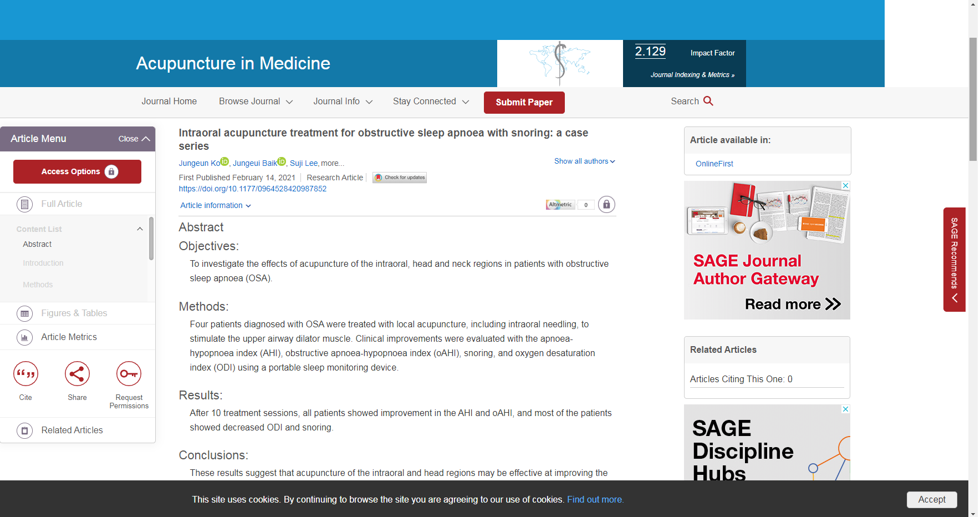Open the Figures & Tables icon

coord(24,313)
